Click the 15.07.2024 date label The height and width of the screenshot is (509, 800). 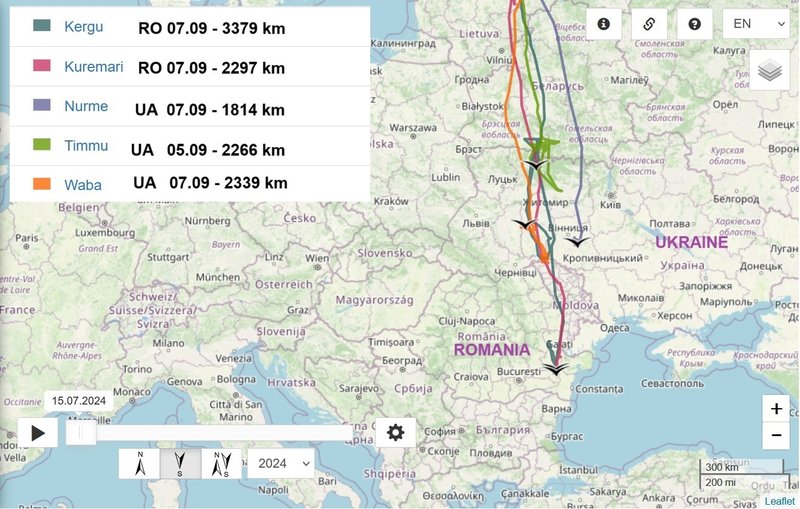pyautogui.click(x=79, y=401)
